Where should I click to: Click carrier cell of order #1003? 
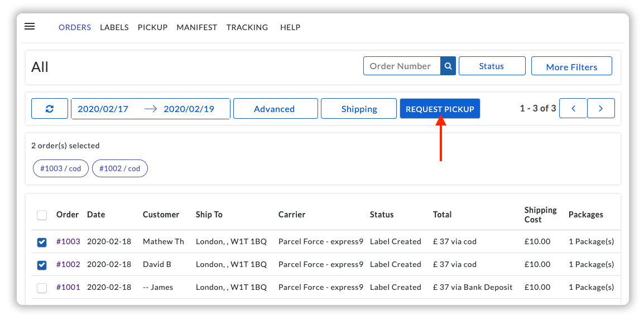click(321, 241)
